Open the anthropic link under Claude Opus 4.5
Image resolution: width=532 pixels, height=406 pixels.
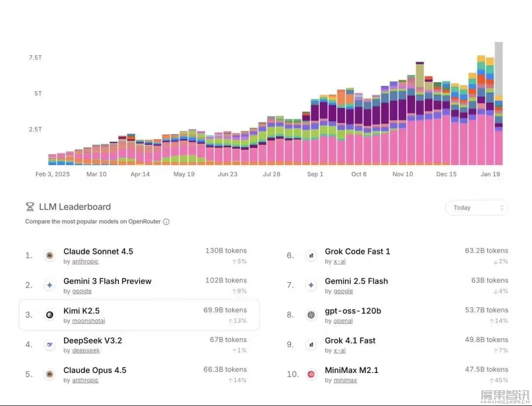pos(85,380)
